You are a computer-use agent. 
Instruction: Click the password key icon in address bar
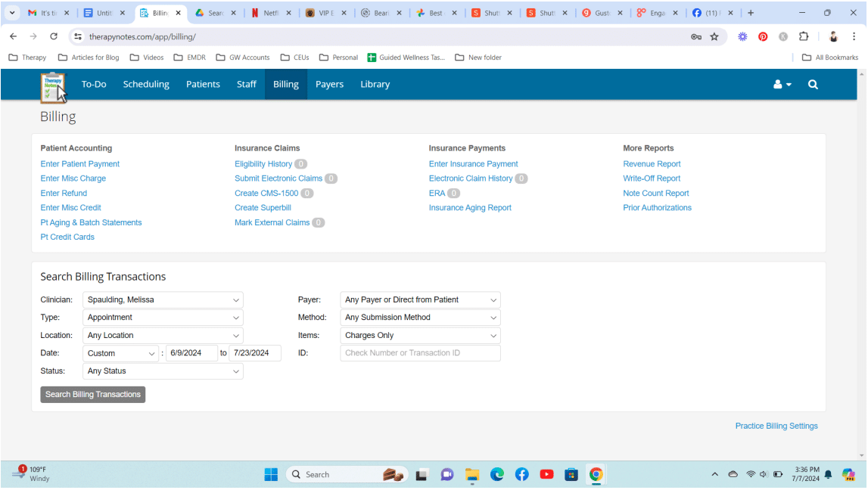[x=695, y=36]
